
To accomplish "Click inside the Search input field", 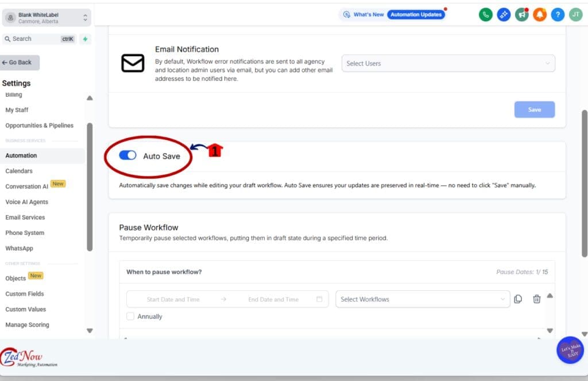I will (x=34, y=39).
